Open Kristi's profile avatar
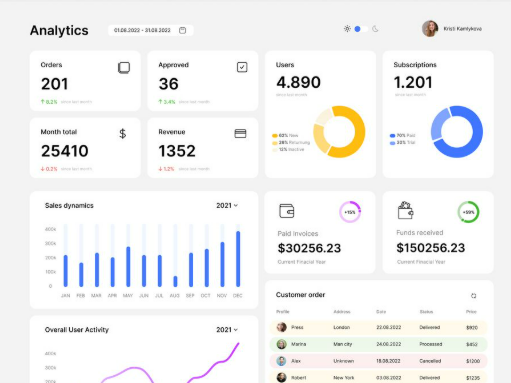Screen dimensions: 511x383 click(x=430, y=29)
